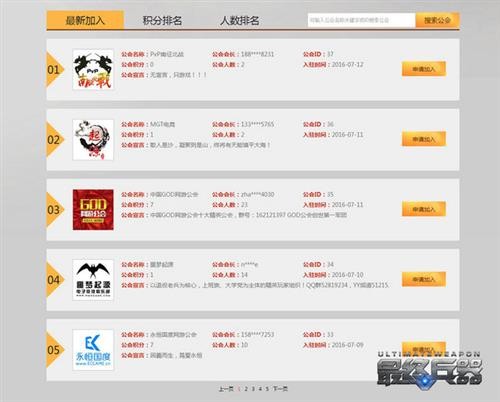Open the MGT电竞 ink-style guild logo
The height and width of the screenshot is (402, 500).
coord(93,140)
